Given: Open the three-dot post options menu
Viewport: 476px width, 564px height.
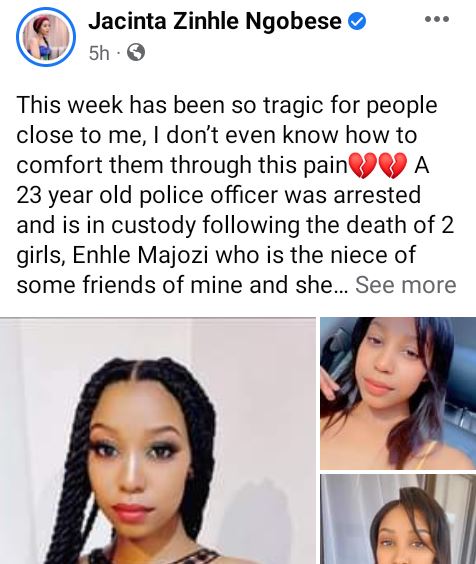Looking at the screenshot, I should (437, 19).
